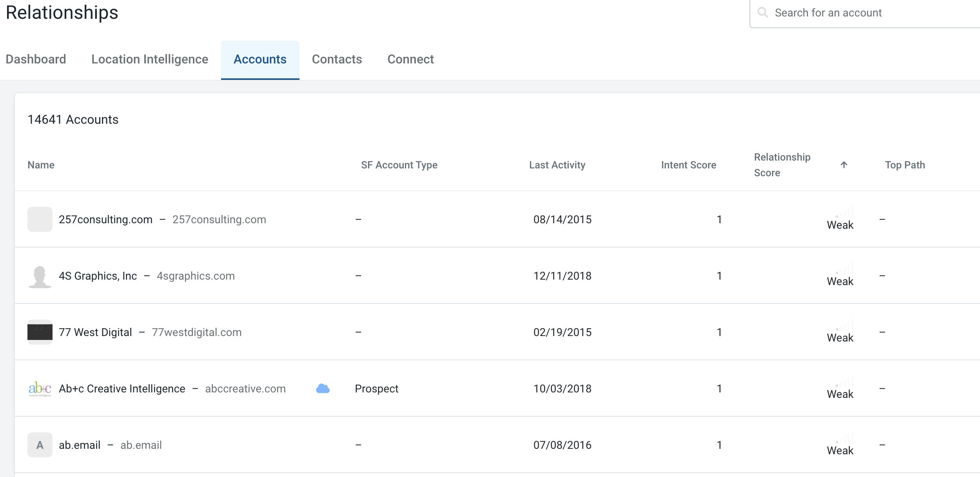Click the abccreative.com domain text

(x=245, y=389)
